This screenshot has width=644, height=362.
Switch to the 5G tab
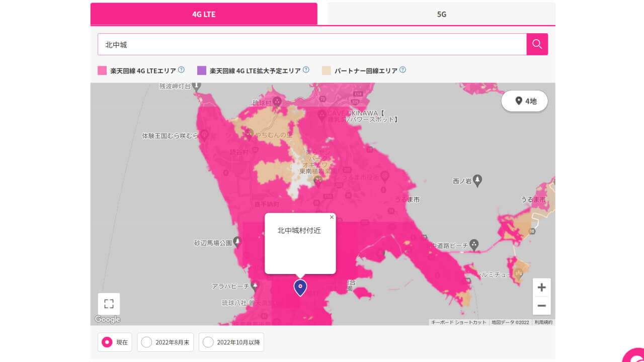(441, 14)
